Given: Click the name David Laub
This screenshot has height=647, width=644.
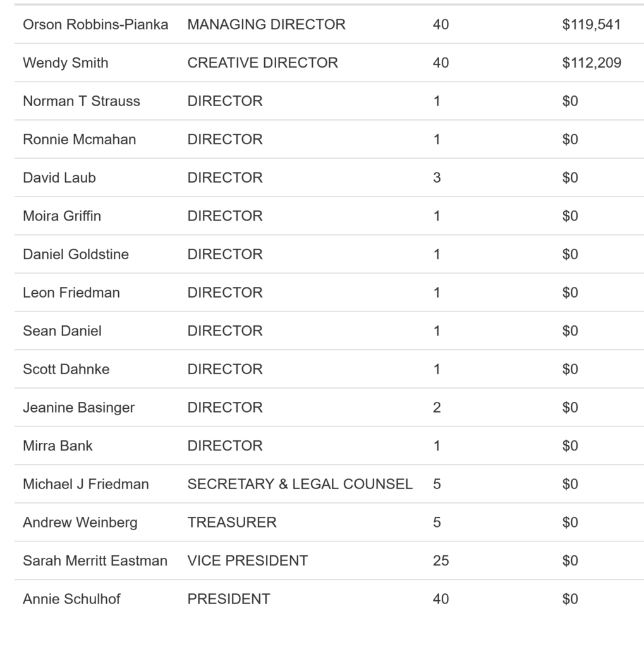Looking at the screenshot, I should (59, 178).
